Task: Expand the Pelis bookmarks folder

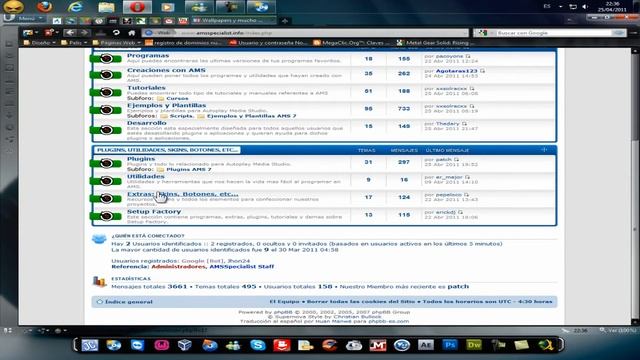Action: pos(74,42)
